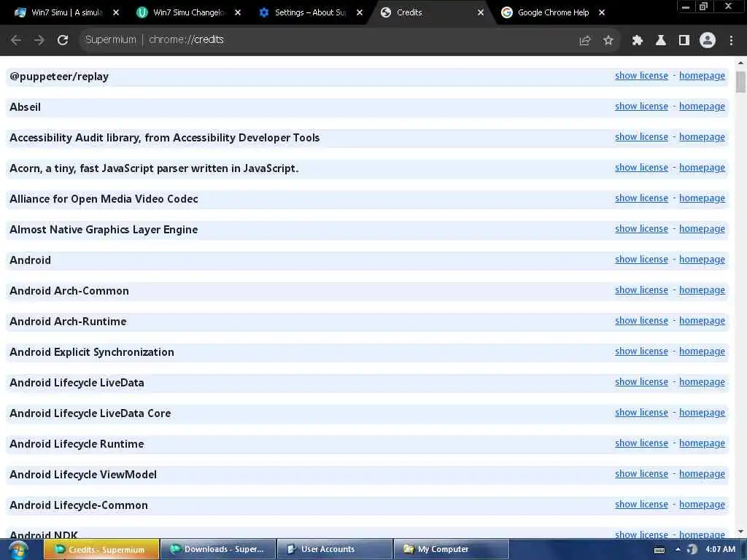Viewport: 747px width, 560px height.
Task: Show license for Android Lifecycle Runtime
Action: coord(641,443)
